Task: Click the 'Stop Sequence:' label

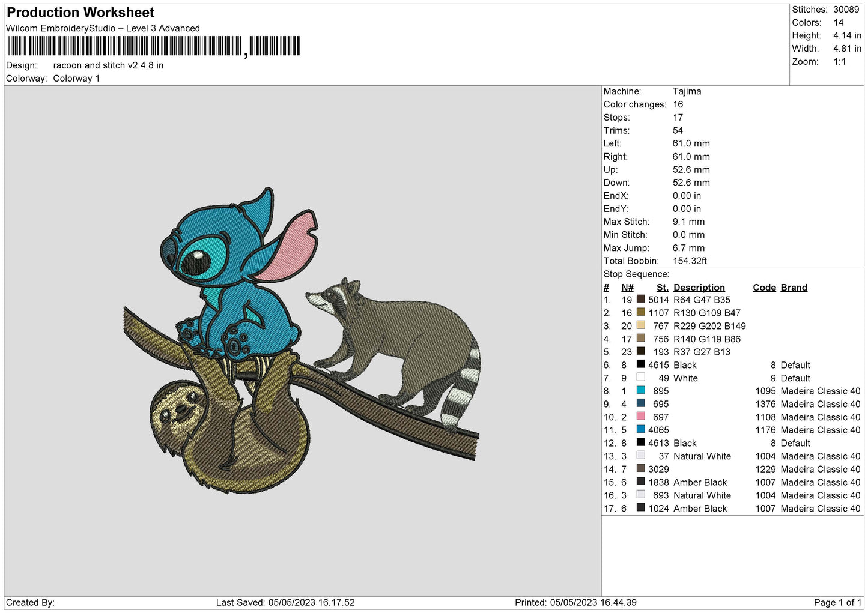Action: (636, 274)
